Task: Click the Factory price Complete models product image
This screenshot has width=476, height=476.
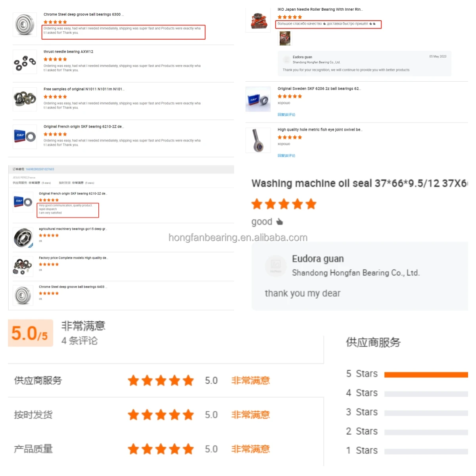Action: click(x=23, y=266)
